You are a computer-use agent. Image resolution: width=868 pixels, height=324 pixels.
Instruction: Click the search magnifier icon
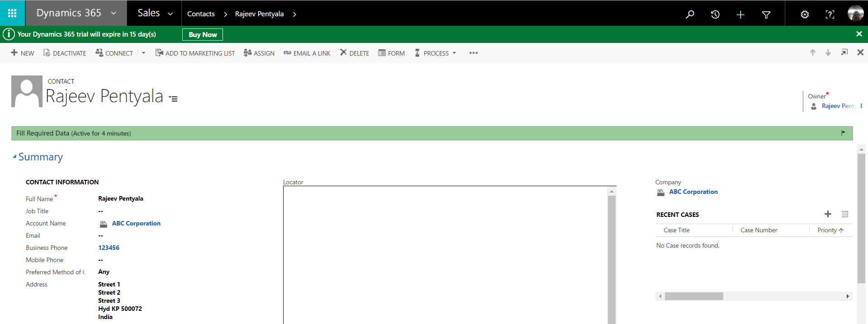coord(690,14)
